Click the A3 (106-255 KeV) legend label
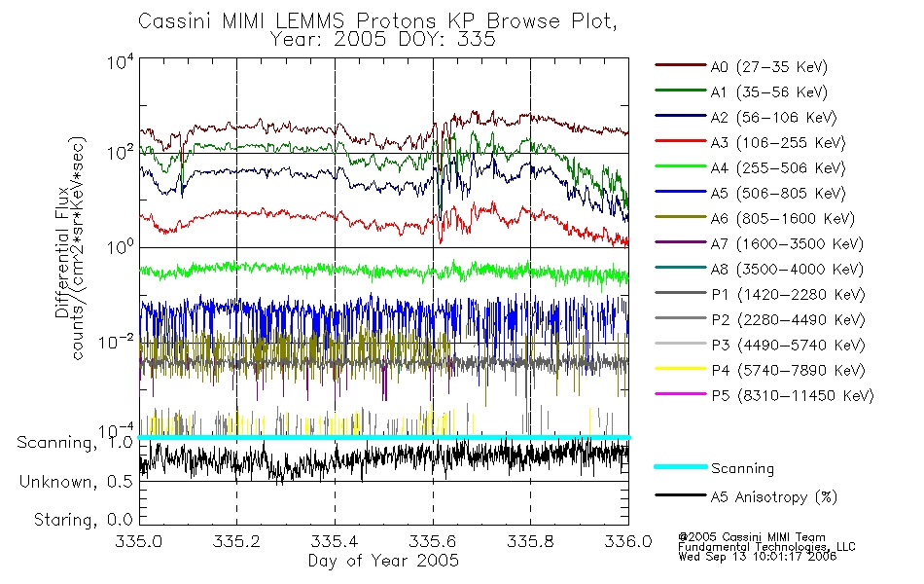The image size is (924, 584). point(778,143)
